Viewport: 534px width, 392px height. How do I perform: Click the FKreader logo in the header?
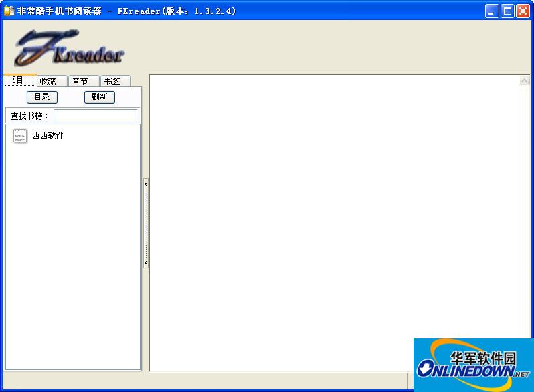coord(70,48)
